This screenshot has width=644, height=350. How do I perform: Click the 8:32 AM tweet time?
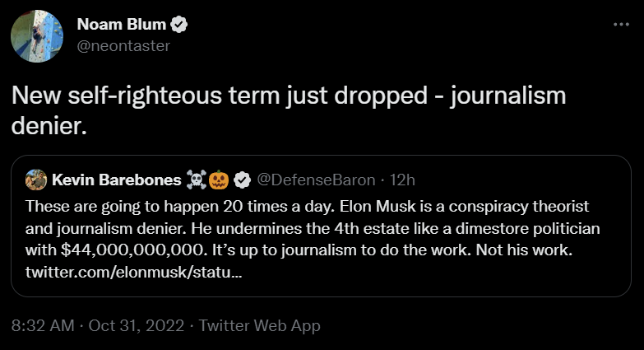click(x=42, y=325)
